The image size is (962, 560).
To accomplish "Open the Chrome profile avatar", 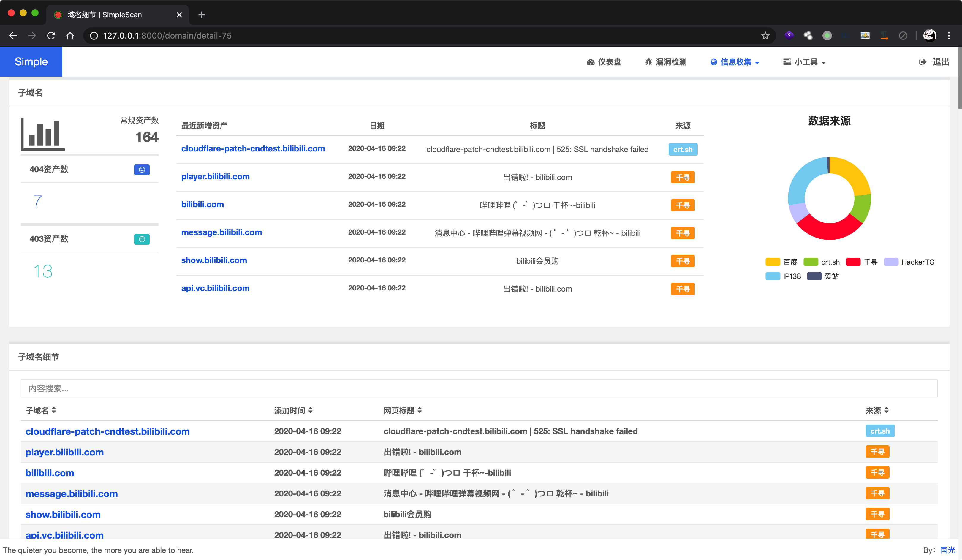I will [x=930, y=36].
